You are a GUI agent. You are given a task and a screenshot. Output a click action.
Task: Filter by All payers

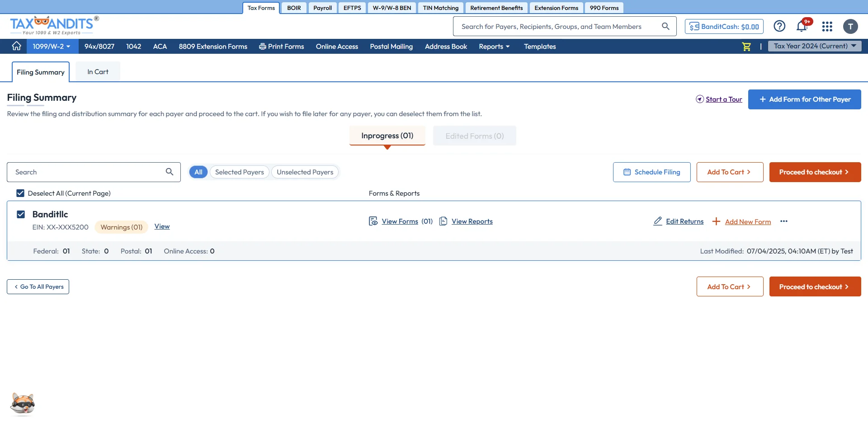click(x=198, y=172)
